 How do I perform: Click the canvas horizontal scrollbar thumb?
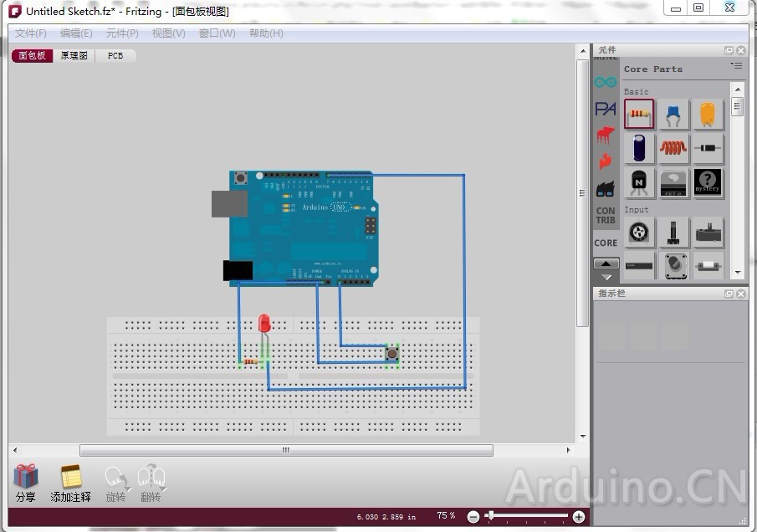point(286,450)
